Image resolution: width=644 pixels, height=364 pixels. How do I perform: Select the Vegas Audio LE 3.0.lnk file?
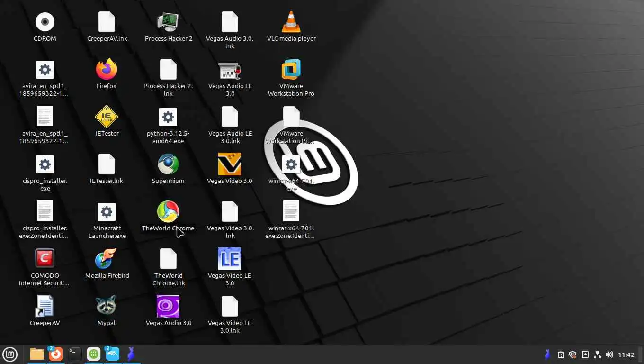[x=230, y=117]
